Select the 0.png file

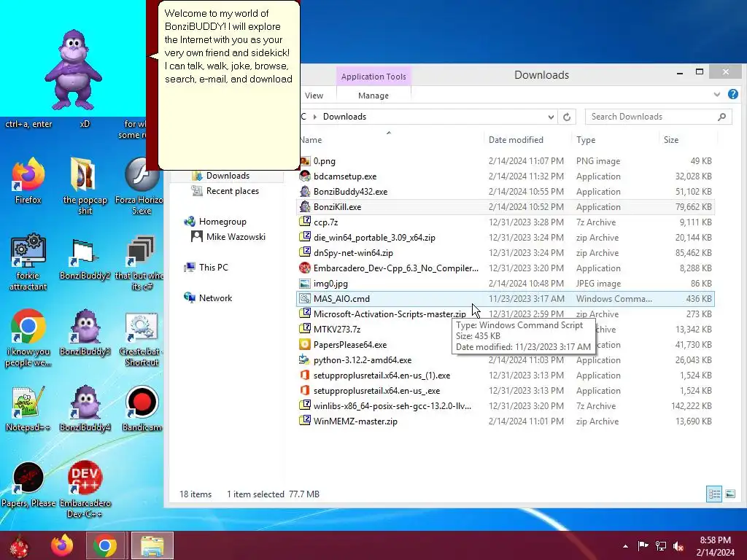[506, 161]
